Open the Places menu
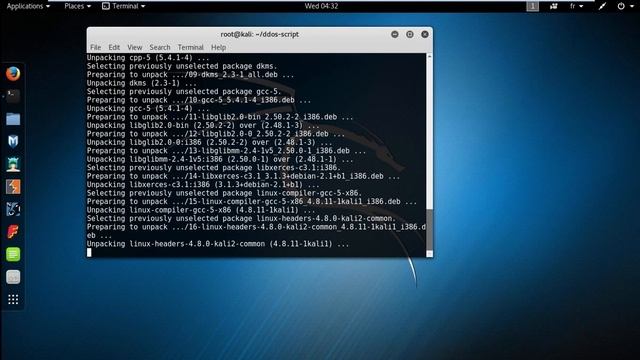Screen dimensions: 640x360 (x=77, y=6)
